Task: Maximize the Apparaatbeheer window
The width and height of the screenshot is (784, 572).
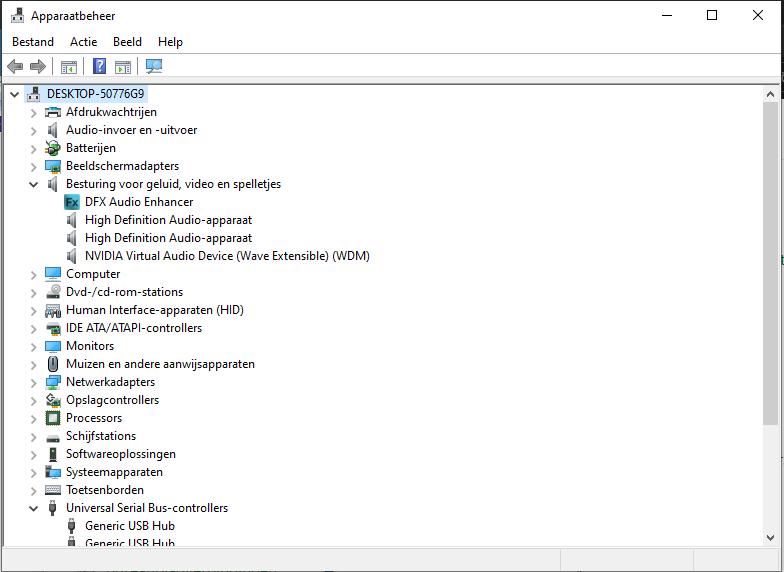Action: [x=712, y=16]
